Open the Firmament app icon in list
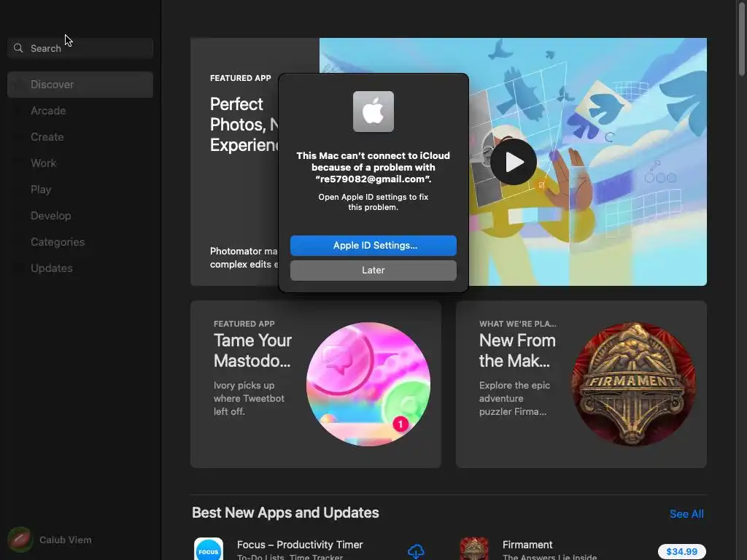The image size is (747, 560). click(473, 548)
